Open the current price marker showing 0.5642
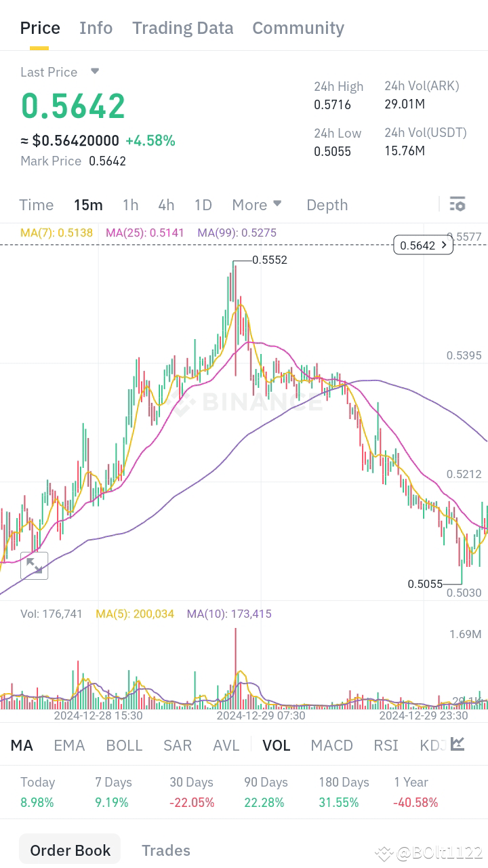The height and width of the screenshot is (868, 488). (x=423, y=245)
